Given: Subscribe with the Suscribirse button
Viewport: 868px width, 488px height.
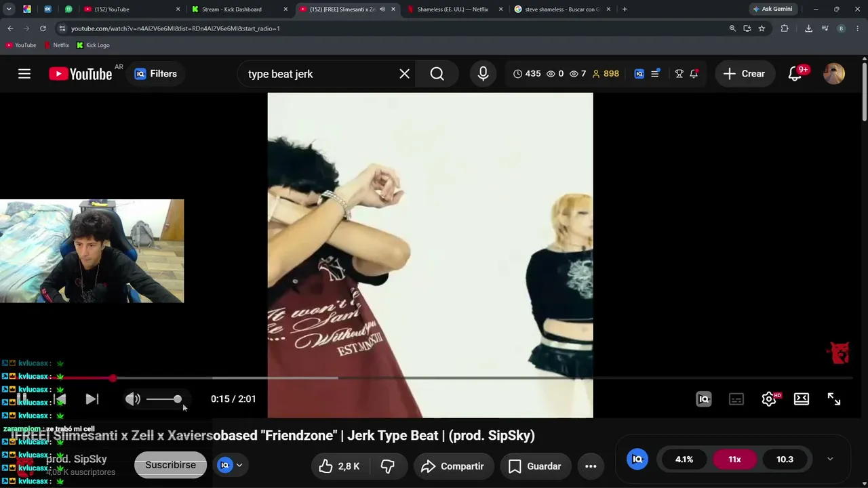Looking at the screenshot, I should [x=170, y=465].
